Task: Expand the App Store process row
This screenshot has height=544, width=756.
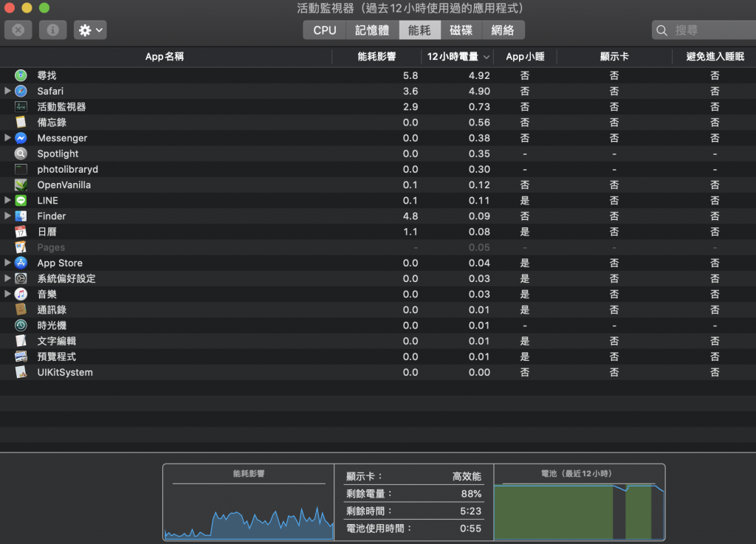Action: point(7,263)
